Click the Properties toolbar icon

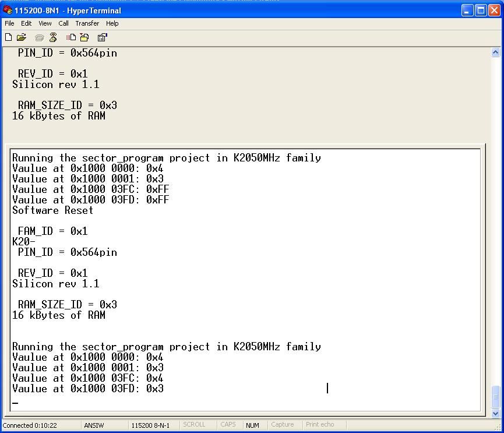[x=102, y=37]
